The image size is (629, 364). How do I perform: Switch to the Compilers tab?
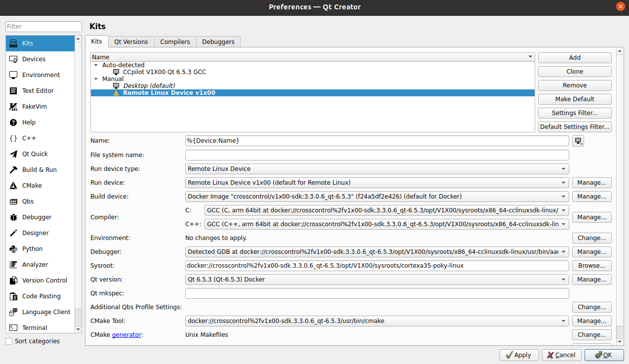point(175,41)
